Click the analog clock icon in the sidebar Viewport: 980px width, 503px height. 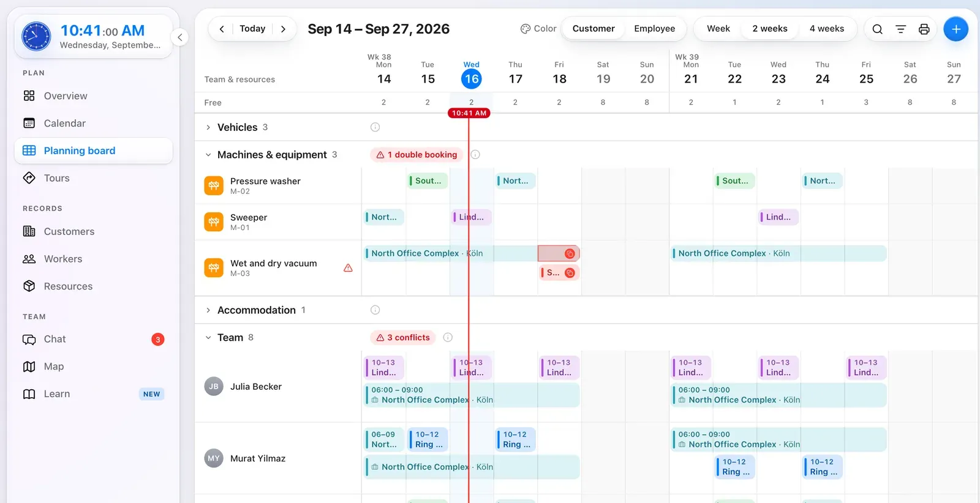pos(36,36)
